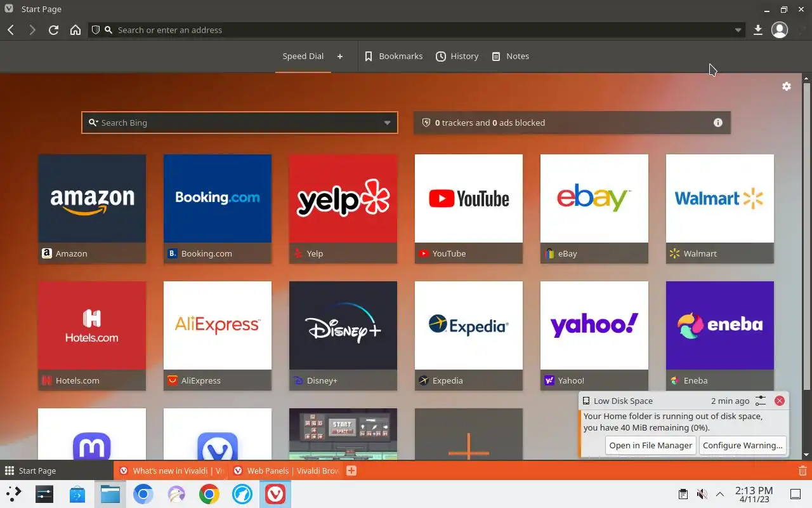Open the Amazon speed dial
The image size is (812, 508).
[92, 209]
